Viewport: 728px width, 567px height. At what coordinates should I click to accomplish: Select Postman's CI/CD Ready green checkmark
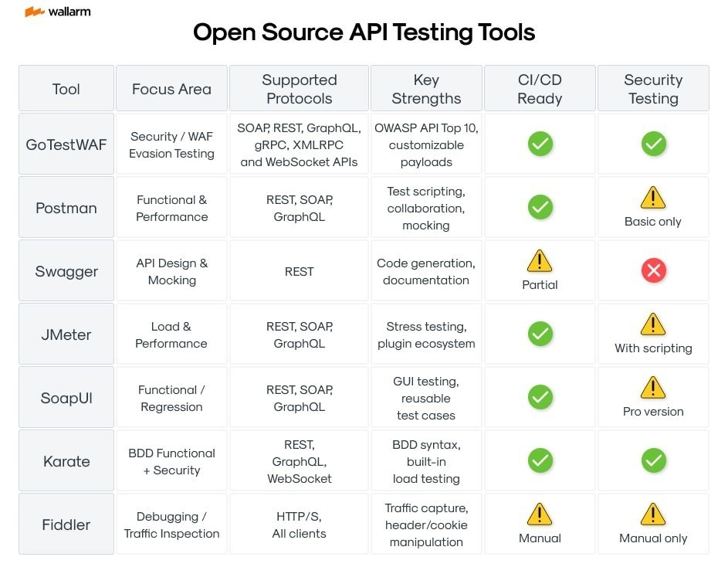pyautogui.click(x=540, y=207)
